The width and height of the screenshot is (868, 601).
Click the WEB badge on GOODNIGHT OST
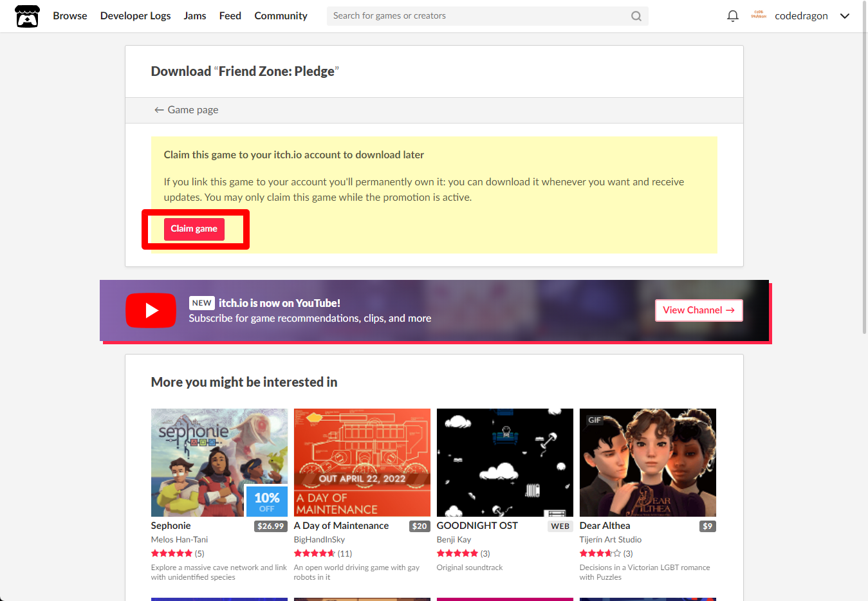tap(560, 526)
